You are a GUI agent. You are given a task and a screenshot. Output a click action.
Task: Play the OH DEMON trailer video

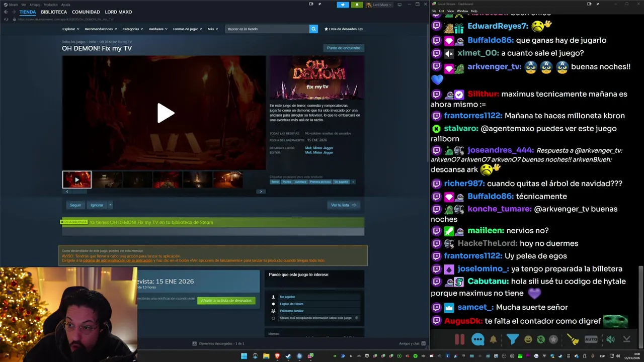tap(165, 113)
